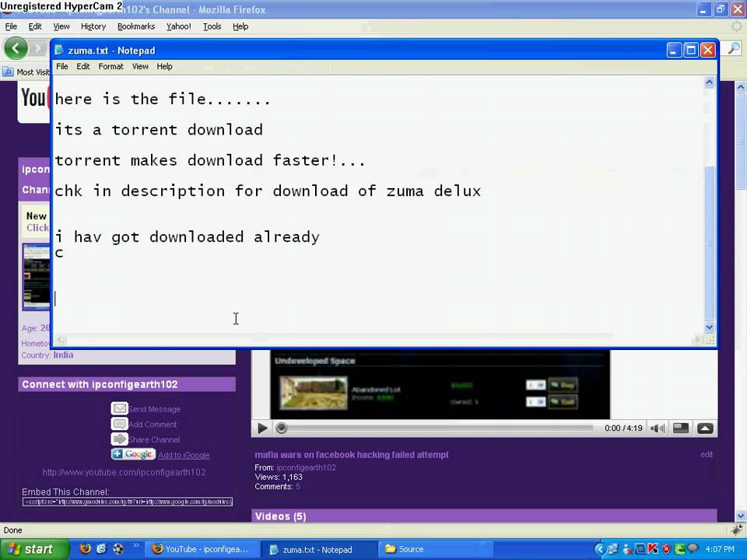Click the Firefox search magnifier icon
The height and width of the screenshot is (560, 747).
click(x=734, y=48)
